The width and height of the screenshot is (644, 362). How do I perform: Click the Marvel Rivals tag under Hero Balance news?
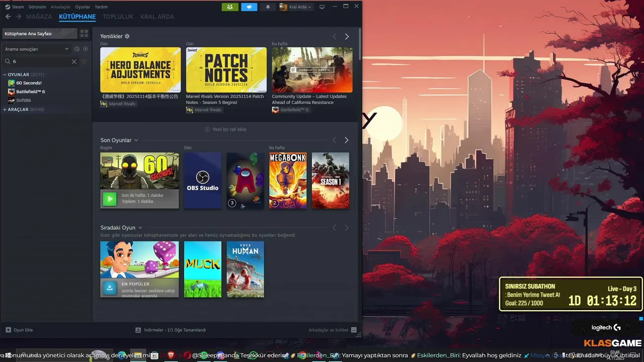pos(118,104)
